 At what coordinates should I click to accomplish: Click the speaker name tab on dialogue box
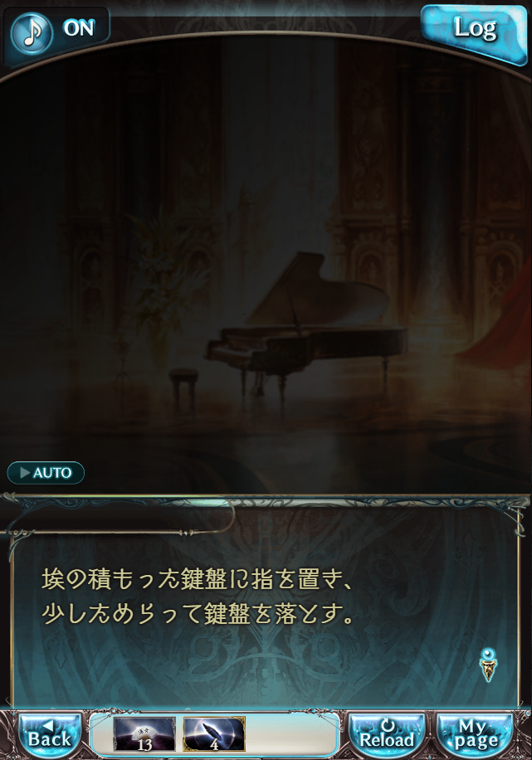(121, 519)
